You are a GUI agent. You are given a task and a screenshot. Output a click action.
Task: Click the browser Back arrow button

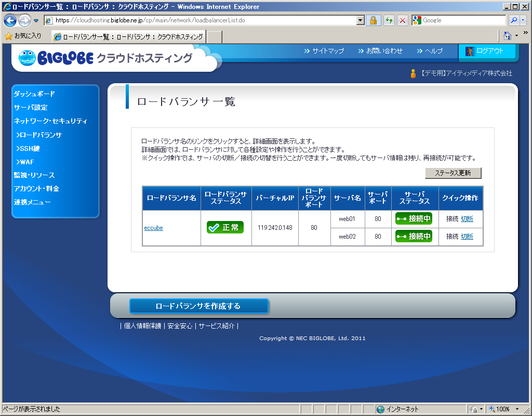(x=10, y=20)
